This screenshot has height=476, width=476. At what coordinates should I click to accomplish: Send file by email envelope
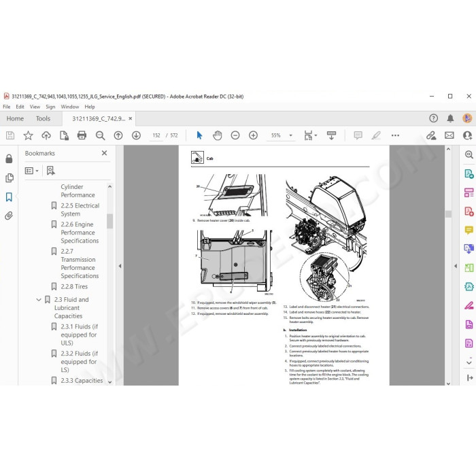(449, 135)
